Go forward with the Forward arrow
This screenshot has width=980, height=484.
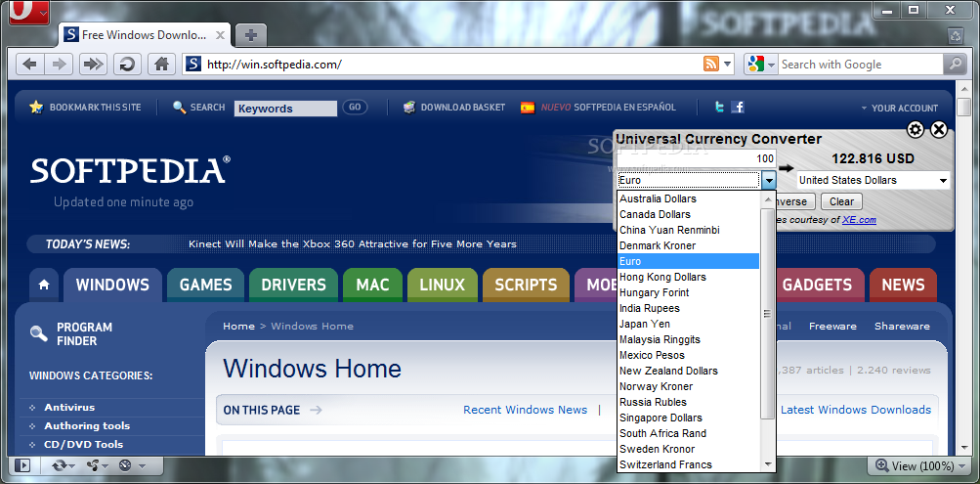pos(59,64)
